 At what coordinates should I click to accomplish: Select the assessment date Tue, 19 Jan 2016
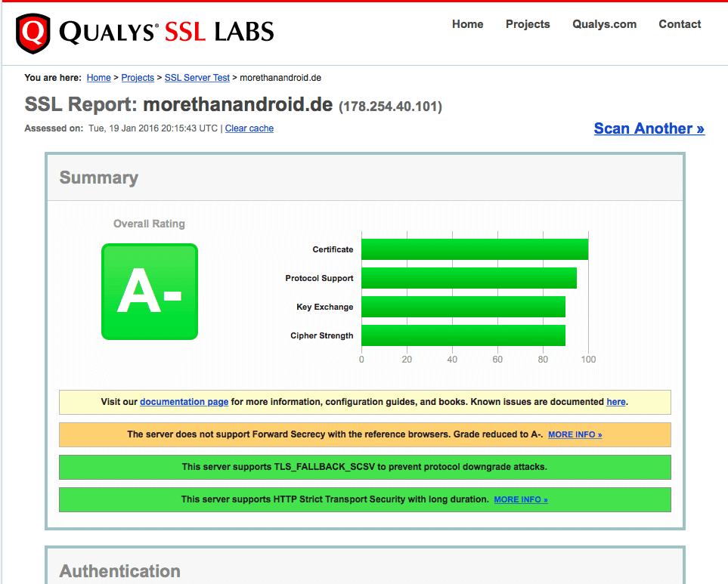coord(123,128)
